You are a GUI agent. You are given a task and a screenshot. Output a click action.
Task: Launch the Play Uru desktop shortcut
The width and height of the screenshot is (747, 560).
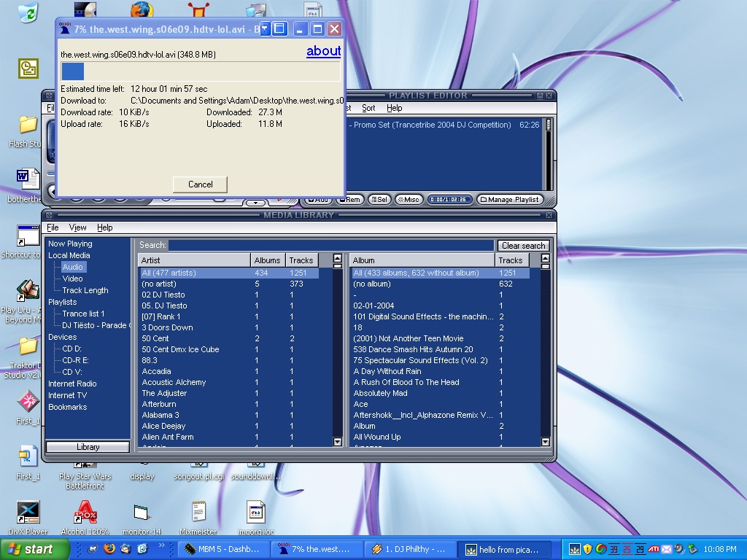click(x=28, y=290)
